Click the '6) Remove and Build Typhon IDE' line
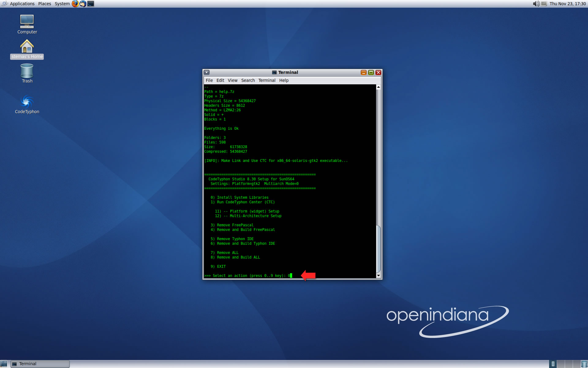This screenshot has width=588, height=368. click(243, 243)
